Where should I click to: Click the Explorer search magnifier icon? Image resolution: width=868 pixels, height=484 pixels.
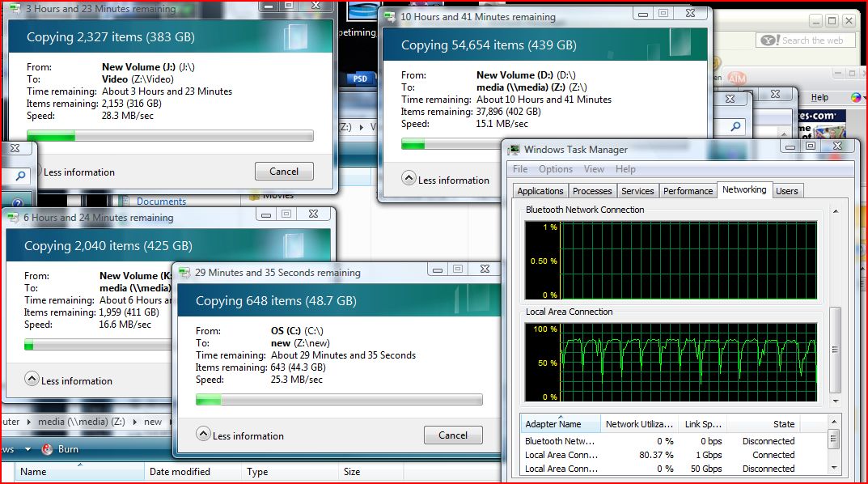pyautogui.click(x=735, y=126)
